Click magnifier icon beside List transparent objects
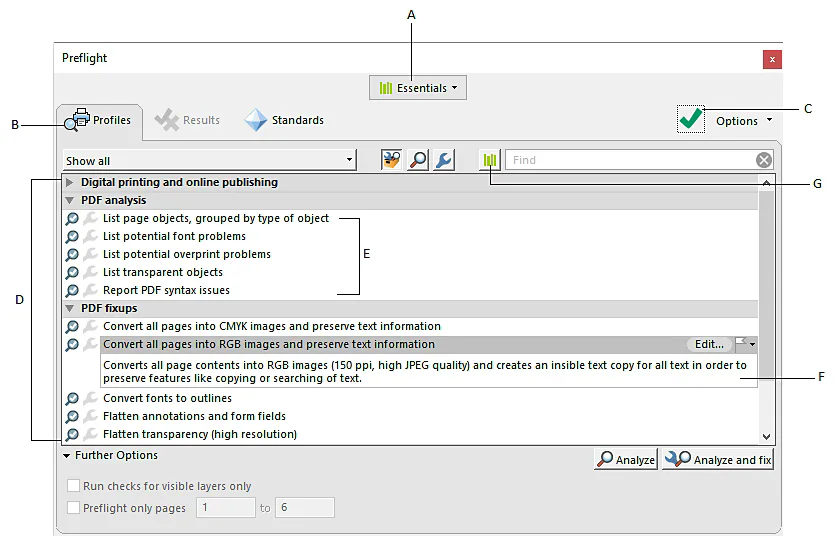The height and width of the screenshot is (537, 834). pyautogui.click(x=72, y=273)
